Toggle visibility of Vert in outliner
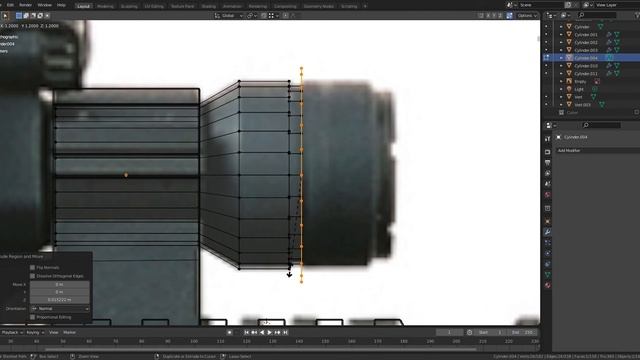Screen dimensions: 640x360 pyautogui.click(x=547, y=97)
